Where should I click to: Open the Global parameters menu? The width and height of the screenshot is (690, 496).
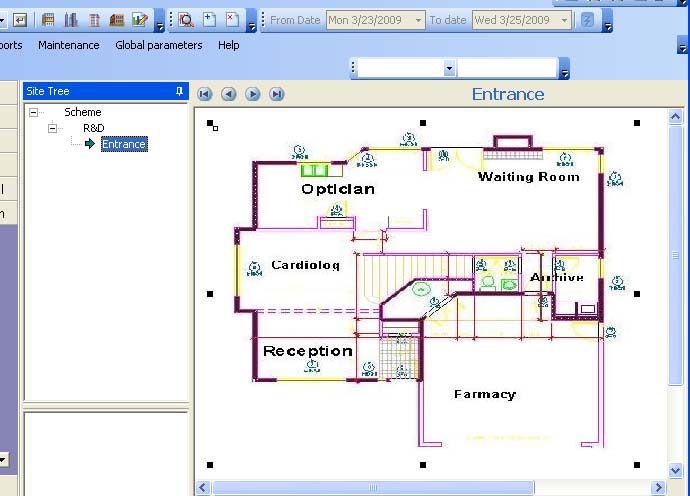click(158, 45)
